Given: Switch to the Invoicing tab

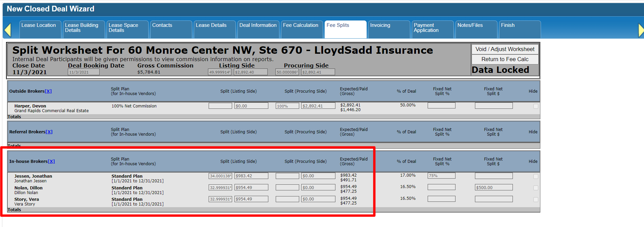Looking at the screenshot, I should 380,26.
